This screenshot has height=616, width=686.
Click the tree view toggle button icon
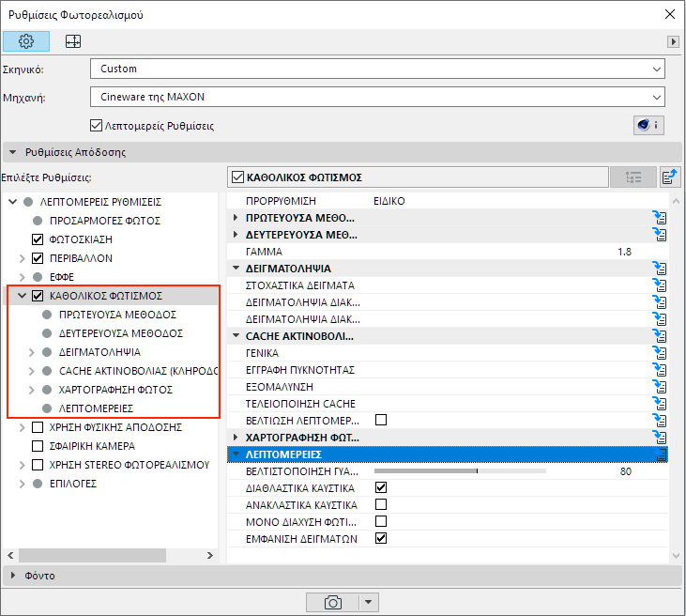633,177
